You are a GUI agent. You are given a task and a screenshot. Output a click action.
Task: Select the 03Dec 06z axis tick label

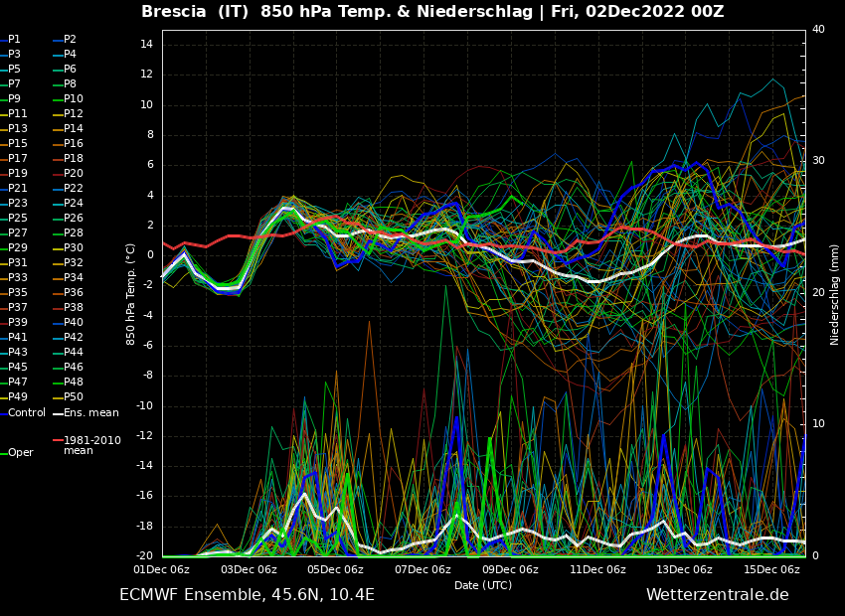[249, 569]
